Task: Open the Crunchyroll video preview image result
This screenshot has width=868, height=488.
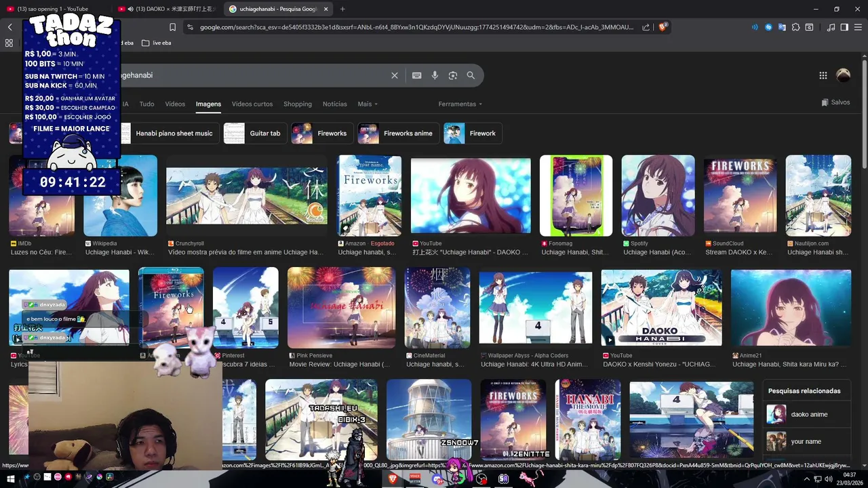Action: (247, 196)
